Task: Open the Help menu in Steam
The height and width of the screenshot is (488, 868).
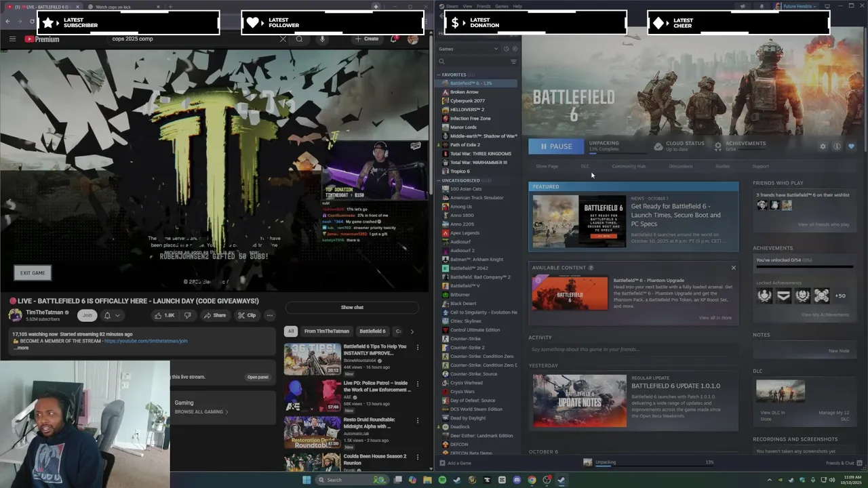Action: [517, 6]
